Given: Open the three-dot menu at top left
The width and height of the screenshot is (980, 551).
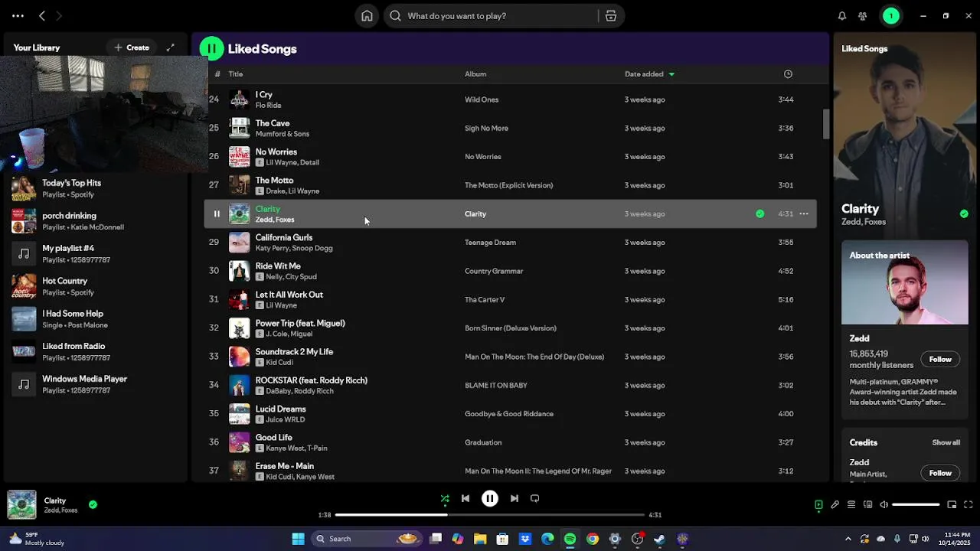Looking at the screenshot, I should (x=18, y=16).
